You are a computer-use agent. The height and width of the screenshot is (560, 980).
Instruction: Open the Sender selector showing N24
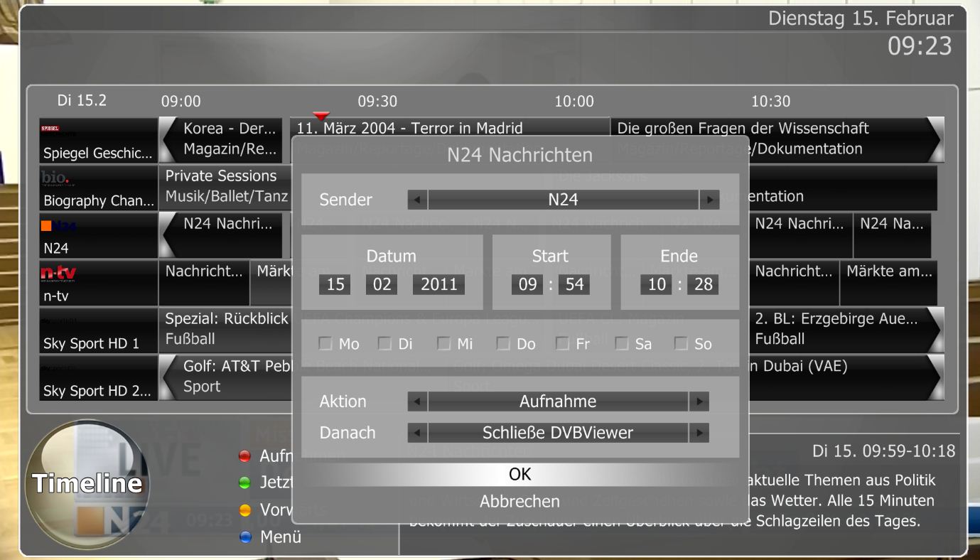coord(564,200)
